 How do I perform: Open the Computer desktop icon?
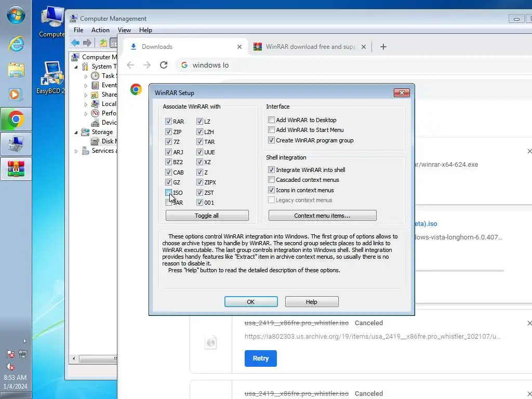[x=51, y=22]
